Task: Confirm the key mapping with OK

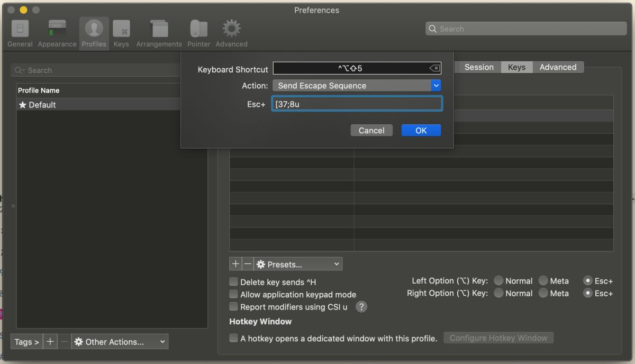Action: point(421,130)
